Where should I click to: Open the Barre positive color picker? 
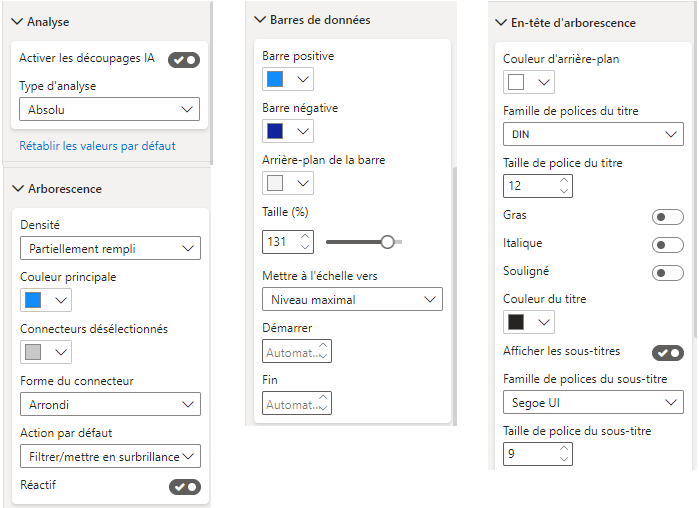[288, 79]
